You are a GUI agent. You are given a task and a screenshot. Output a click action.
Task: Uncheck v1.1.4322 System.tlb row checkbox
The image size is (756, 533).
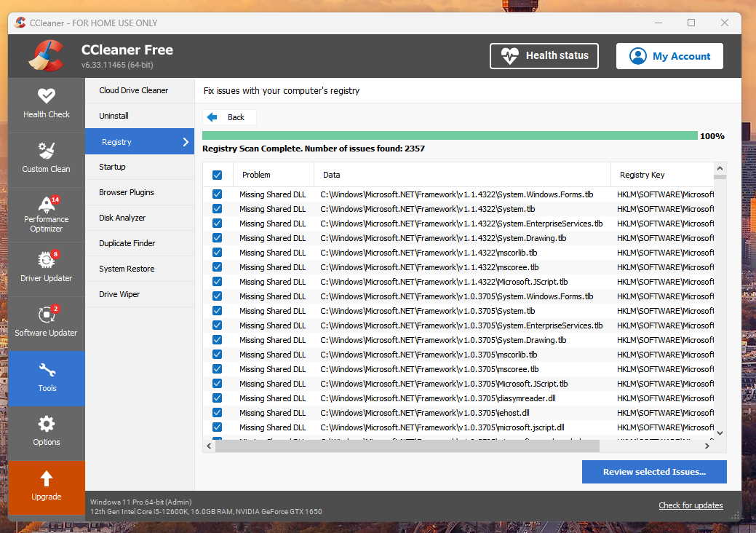coord(217,208)
